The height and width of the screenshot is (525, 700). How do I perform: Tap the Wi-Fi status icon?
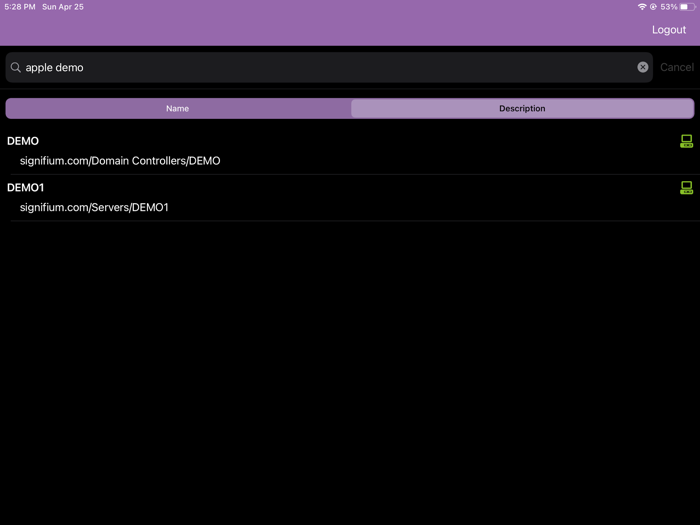pyautogui.click(x=642, y=7)
